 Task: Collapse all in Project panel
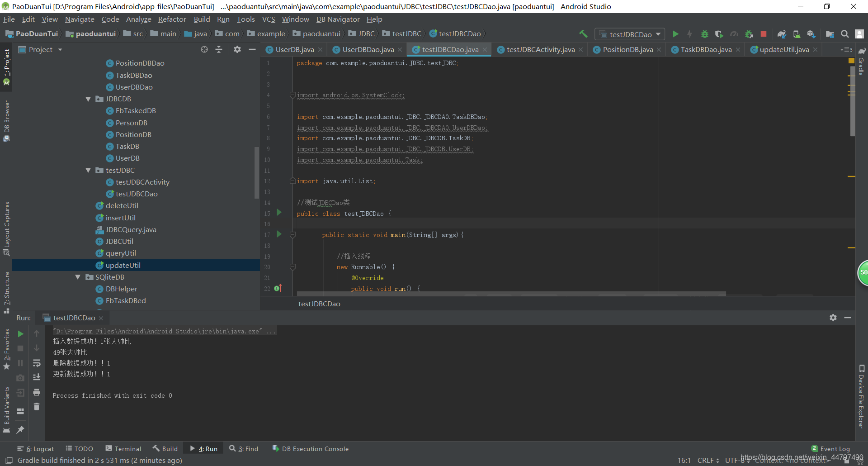coord(219,49)
